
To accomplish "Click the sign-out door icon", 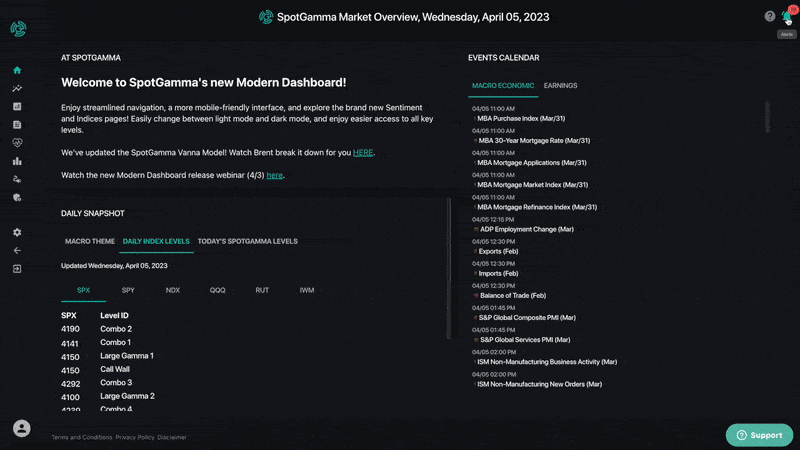I will 17,269.
